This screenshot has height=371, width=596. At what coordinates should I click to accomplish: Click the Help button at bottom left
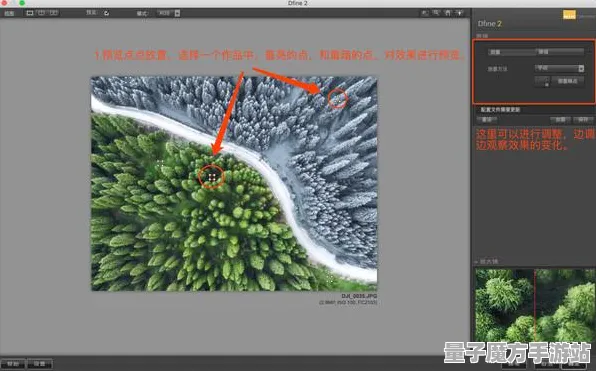click(13, 364)
